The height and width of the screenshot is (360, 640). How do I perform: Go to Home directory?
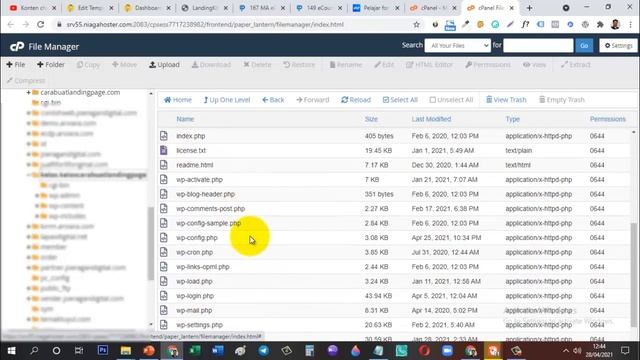pos(178,100)
